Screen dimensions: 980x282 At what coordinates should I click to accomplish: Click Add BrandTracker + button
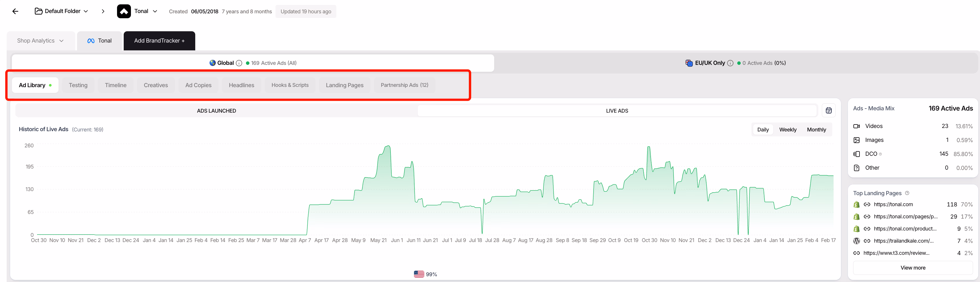pos(159,41)
